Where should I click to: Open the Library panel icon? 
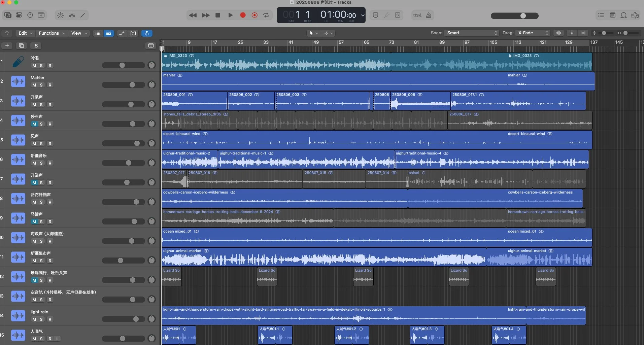[x=8, y=15]
